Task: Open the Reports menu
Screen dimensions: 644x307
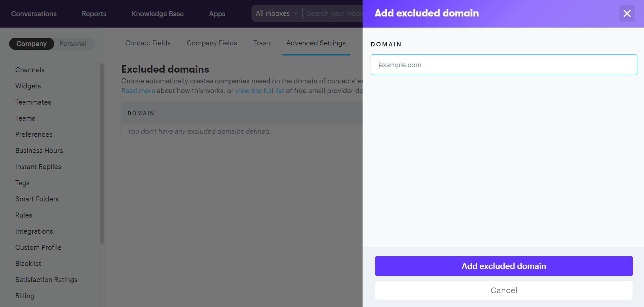Action: 94,14
